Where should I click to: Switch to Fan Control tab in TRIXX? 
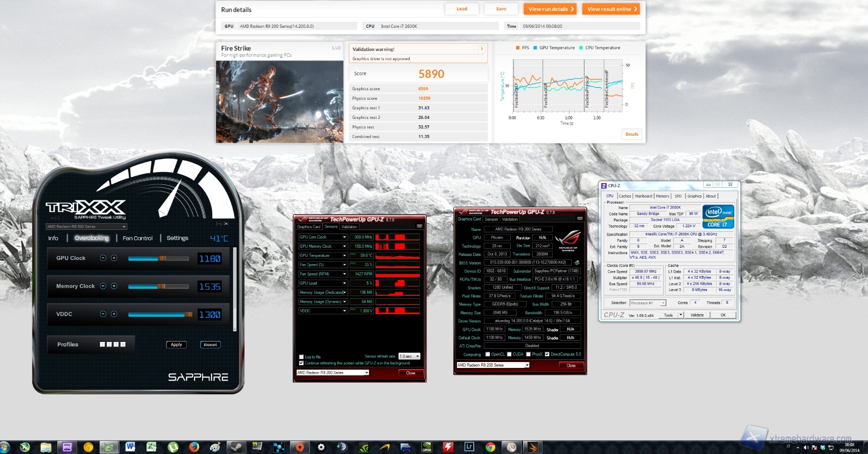(x=137, y=238)
